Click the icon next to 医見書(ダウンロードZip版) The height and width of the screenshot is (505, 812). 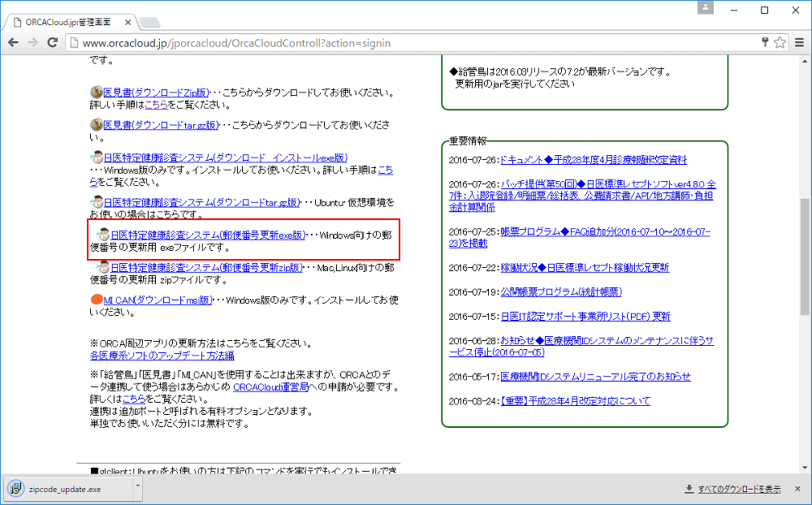click(x=95, y=90)
